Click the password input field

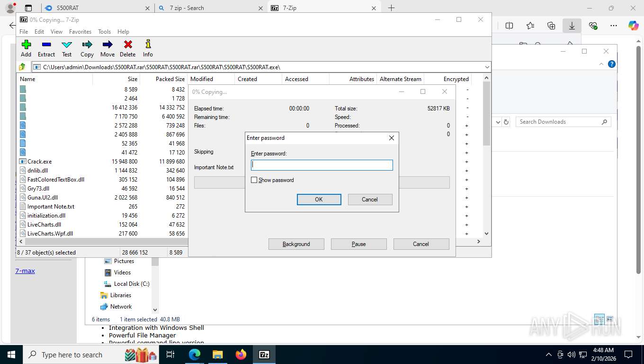(x=322, y=165)
